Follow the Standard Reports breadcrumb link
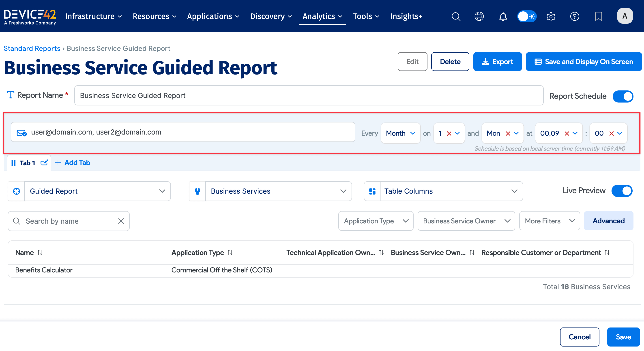 [32, 49]
